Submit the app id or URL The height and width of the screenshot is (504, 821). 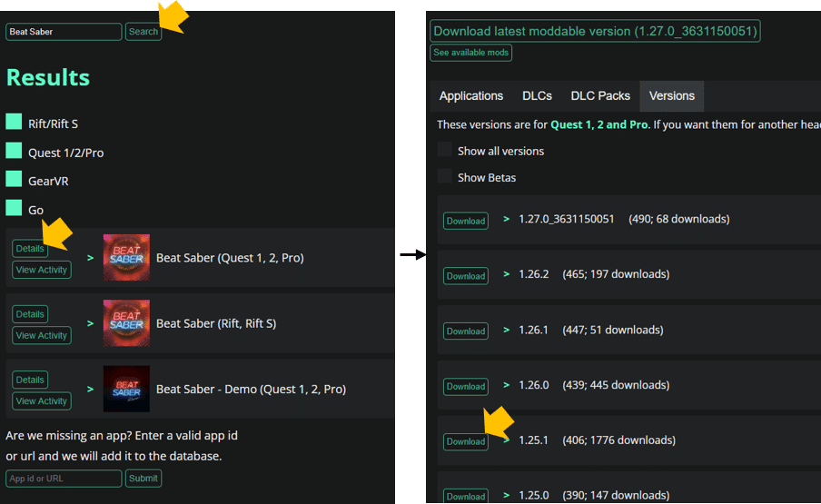(x=143, y=479)
